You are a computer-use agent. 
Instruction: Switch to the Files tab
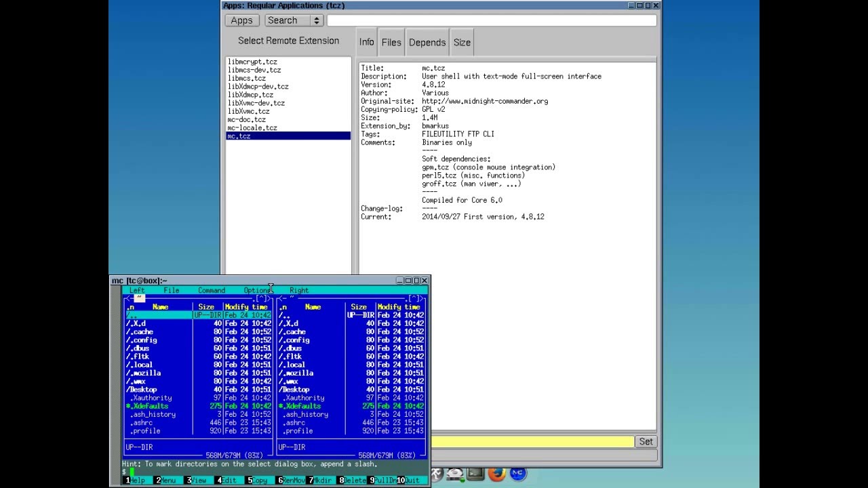click(x=391, y=42)
